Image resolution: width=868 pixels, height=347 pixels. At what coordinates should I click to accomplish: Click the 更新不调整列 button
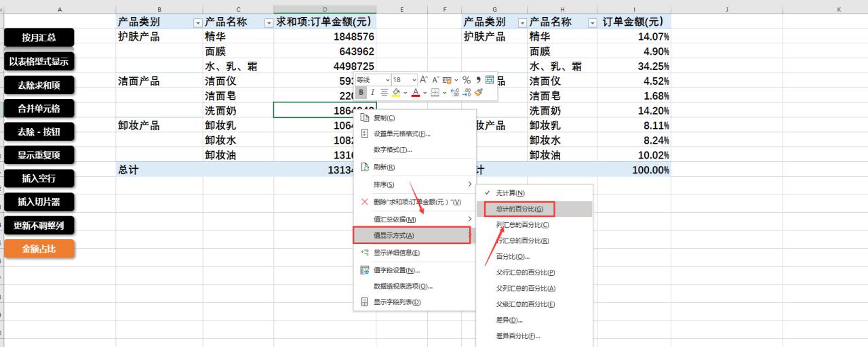tap(39, 226)
